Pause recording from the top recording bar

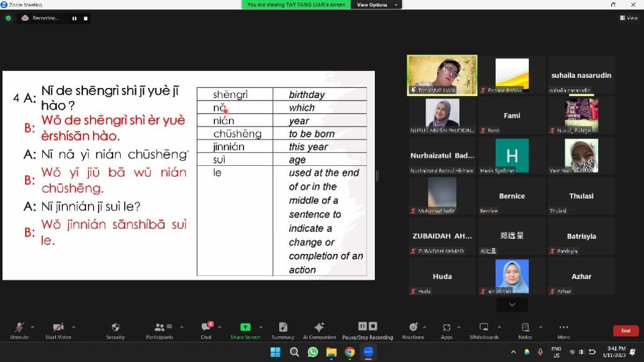pos(74,18)
